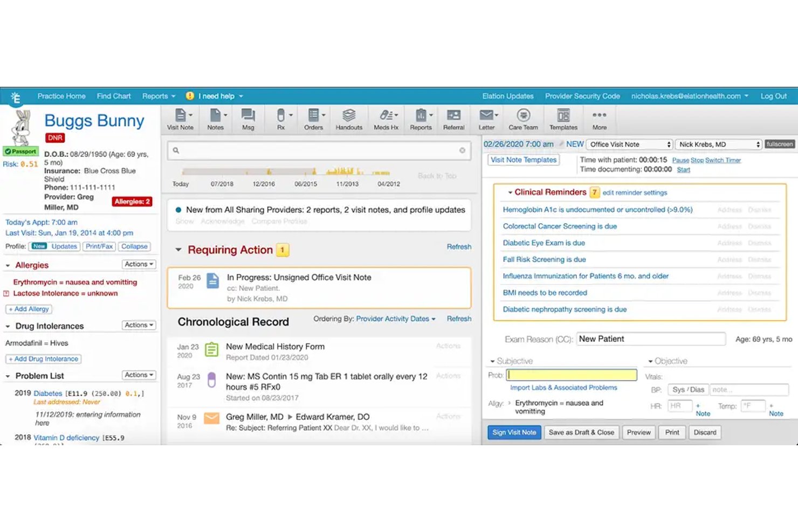
Task: Click Add Drug Intolerance
Action: (43, 359)
